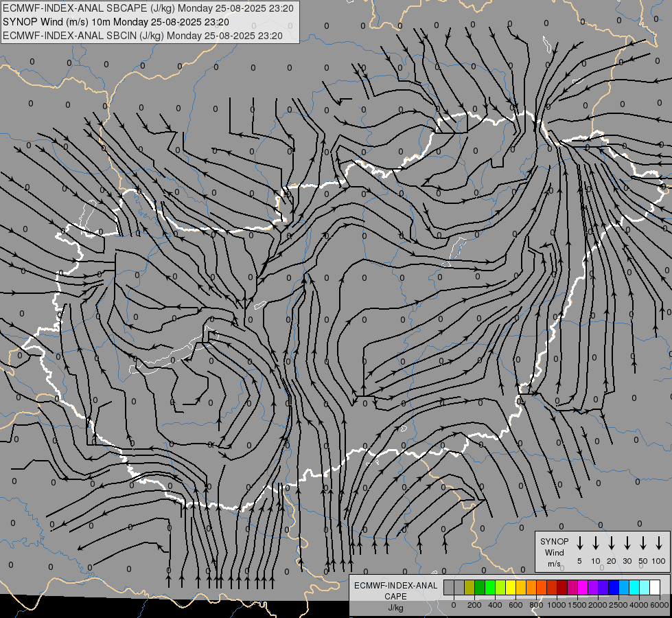Click the 5 m/s arrow in SYNOP Wind legend
Screen dimensions: 672x618
[579, 543]
